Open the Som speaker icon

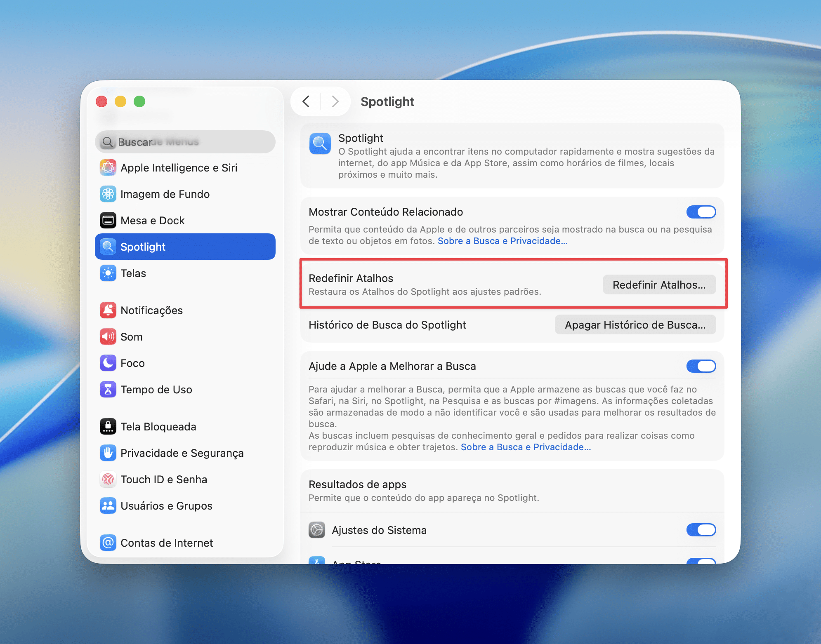click(x=108, y=337)
